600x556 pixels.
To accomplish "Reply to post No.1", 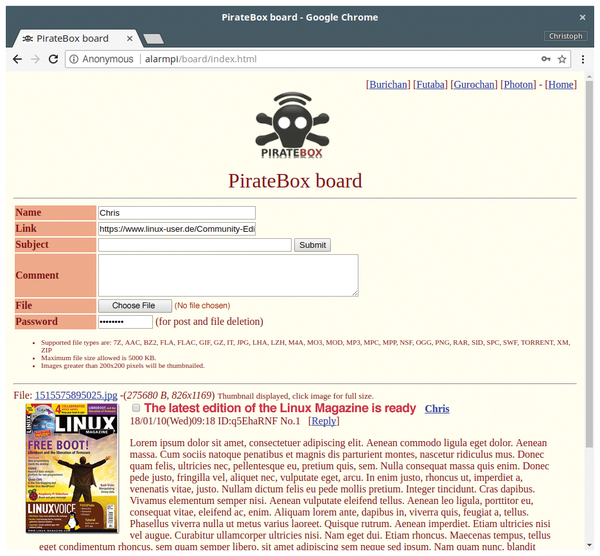I will [324, 421].
